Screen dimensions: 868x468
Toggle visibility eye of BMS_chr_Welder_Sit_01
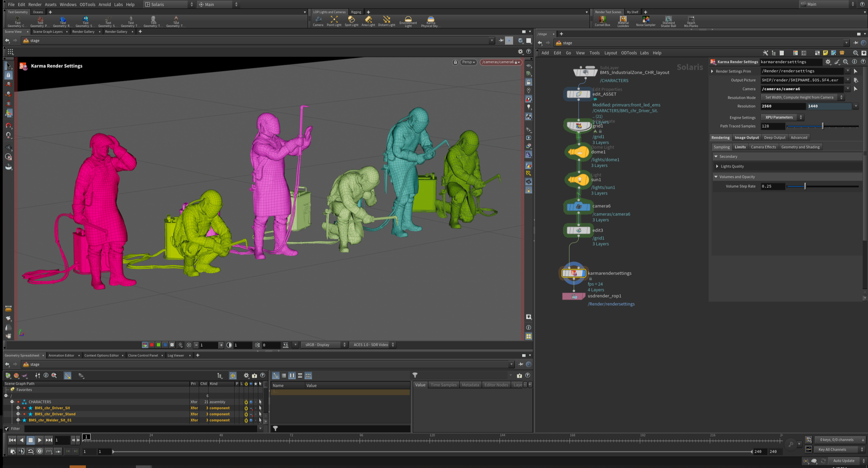(x=251, y=420)
